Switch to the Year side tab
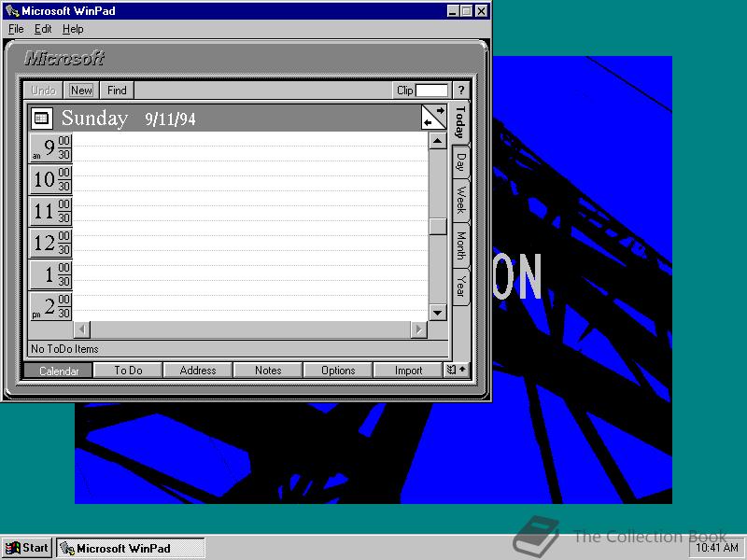 460,286
